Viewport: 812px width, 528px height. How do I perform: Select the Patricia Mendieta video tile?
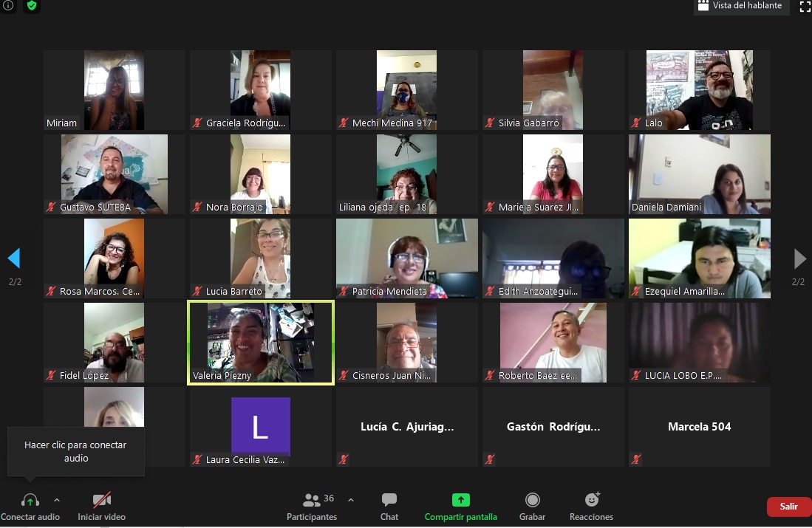[406, 258]
